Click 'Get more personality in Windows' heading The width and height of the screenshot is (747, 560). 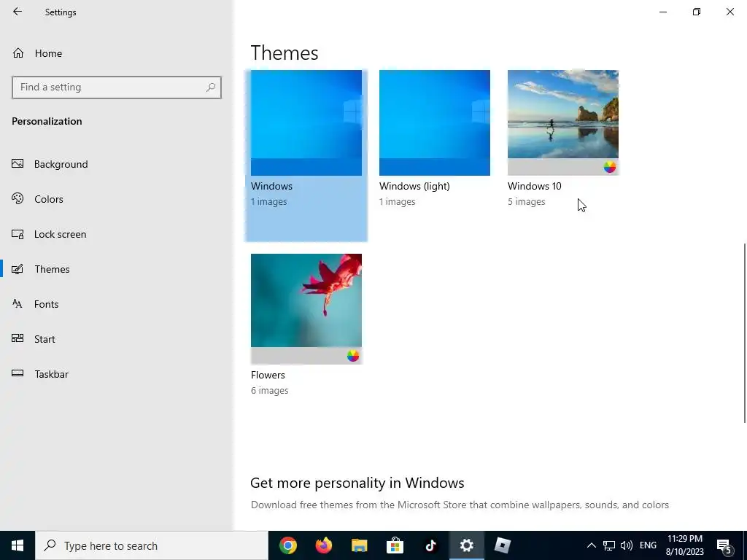pos(357,483)
